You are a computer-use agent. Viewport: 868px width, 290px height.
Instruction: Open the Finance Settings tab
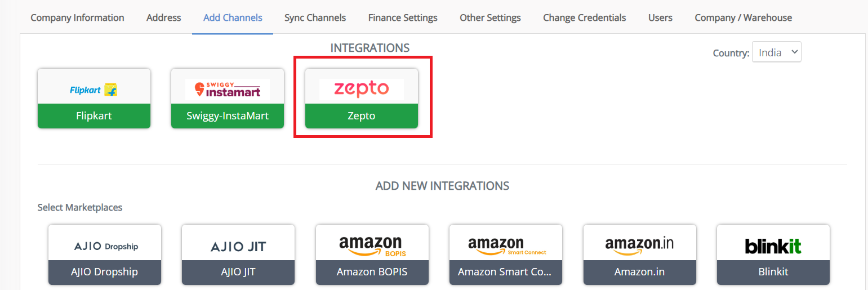click(403, 17)
